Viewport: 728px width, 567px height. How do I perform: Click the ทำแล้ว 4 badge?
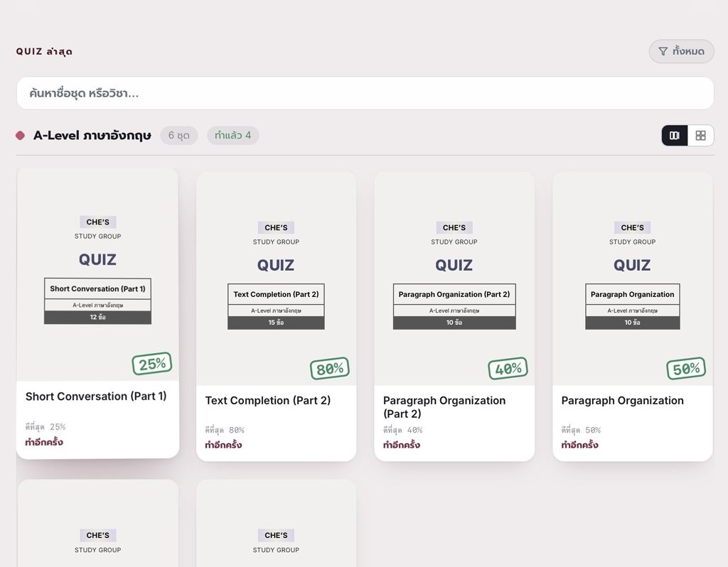[232, 136]
